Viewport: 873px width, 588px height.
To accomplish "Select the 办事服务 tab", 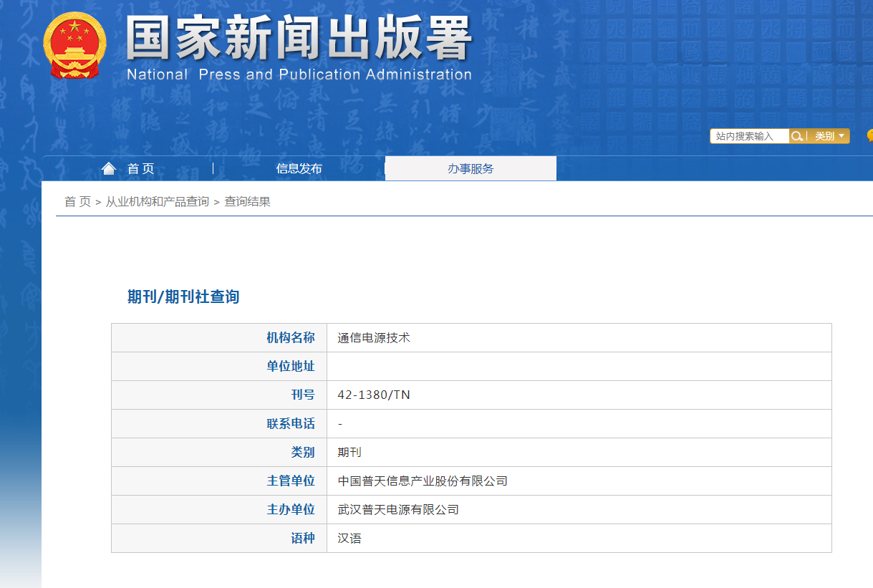I will coord(471,168).
